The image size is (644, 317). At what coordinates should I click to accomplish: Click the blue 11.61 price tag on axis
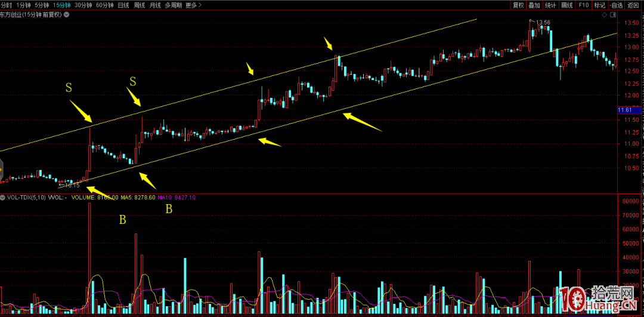tap(630, 110)
